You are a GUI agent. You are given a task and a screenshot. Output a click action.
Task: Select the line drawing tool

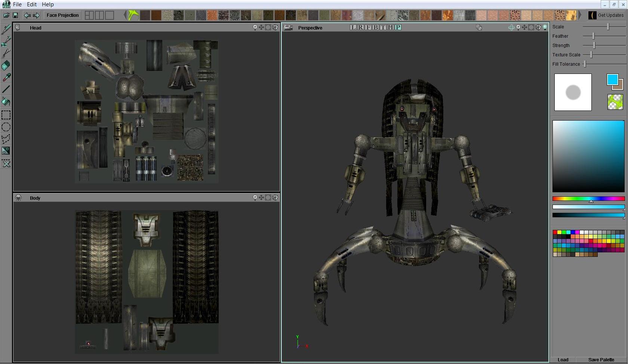[6, 90]
